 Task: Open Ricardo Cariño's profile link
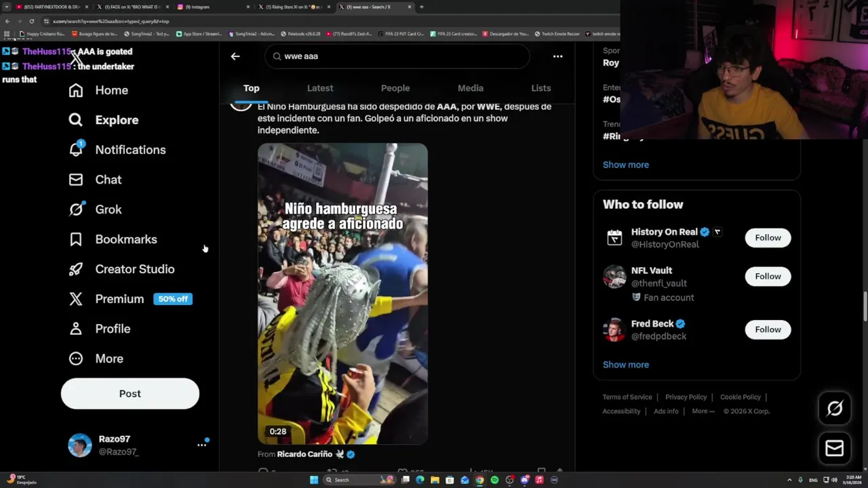[x=304, y=454]
